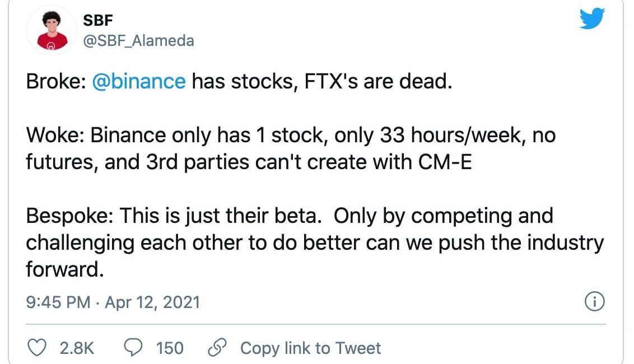The width and height of the screenshot is (634, 364).
Task: Click the Twitter bird logo
Action: click(x=592, y=18)
